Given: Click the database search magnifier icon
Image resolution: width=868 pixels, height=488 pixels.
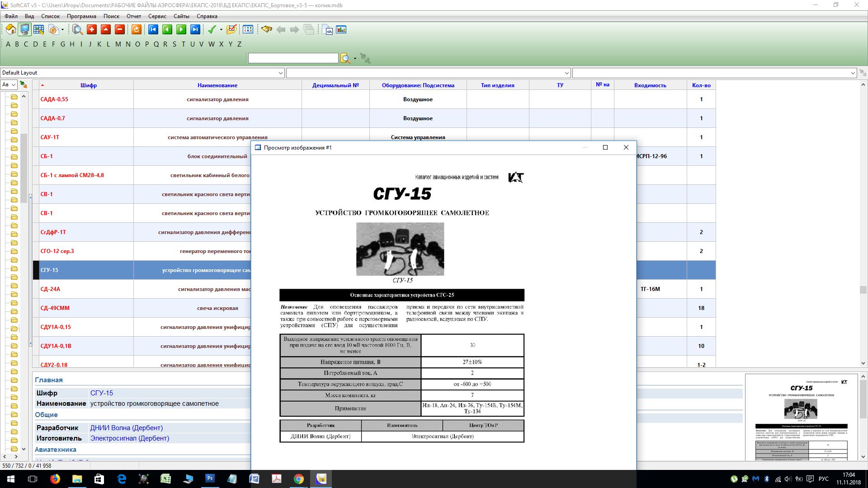Looking at the screenshot, I should (345, 58).
